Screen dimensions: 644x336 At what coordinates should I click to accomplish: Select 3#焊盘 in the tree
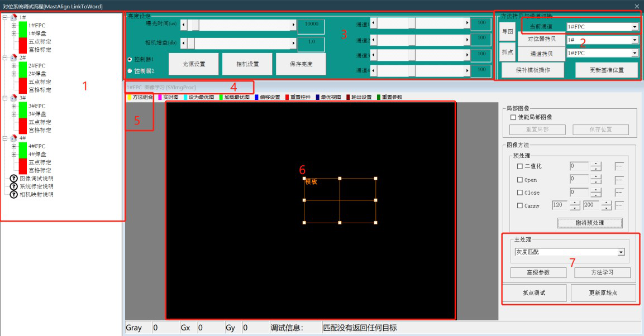point(37,114)
